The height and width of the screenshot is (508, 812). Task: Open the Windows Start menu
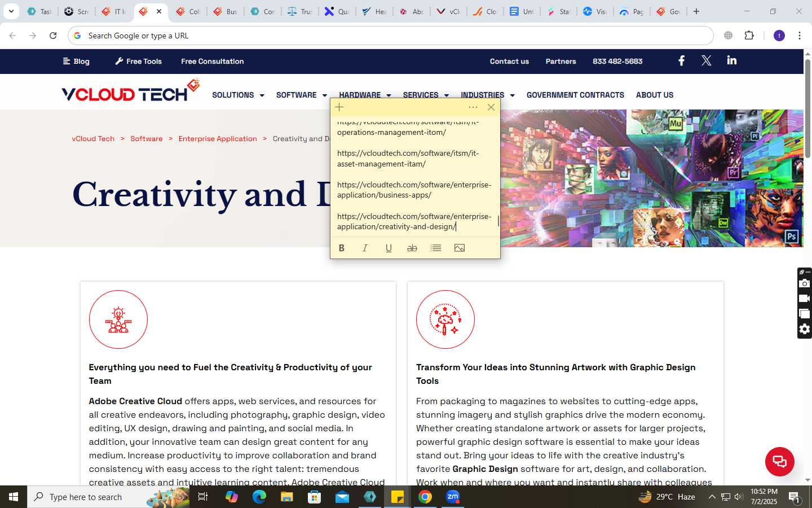14,497
